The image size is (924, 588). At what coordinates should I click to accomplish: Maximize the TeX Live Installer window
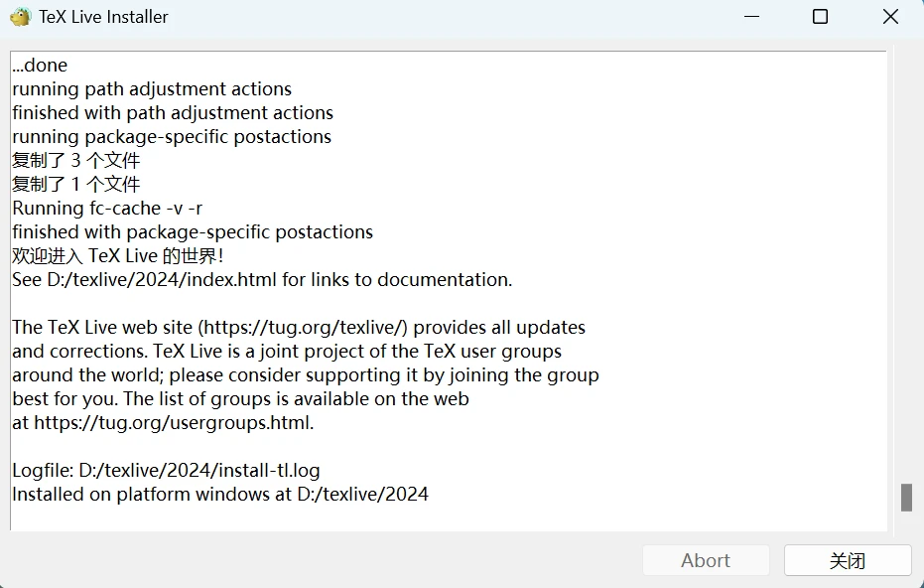tap(820, 17)
